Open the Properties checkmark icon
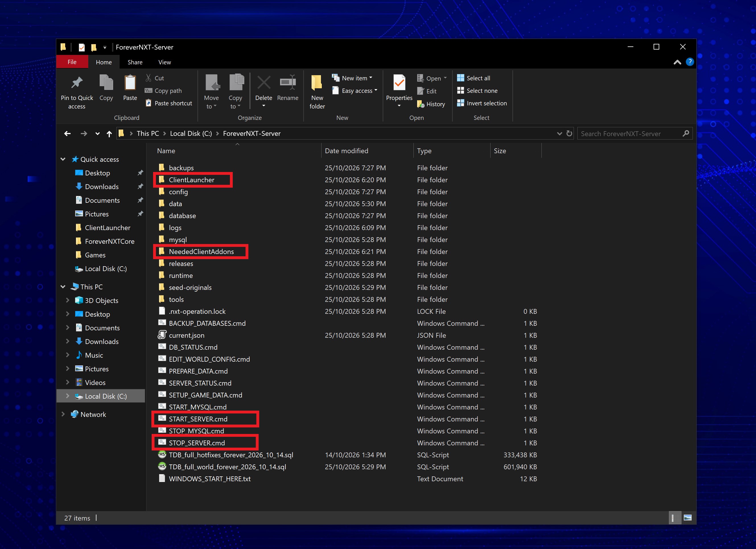Screen dimensions: 756x549 [x=399, y=83]
